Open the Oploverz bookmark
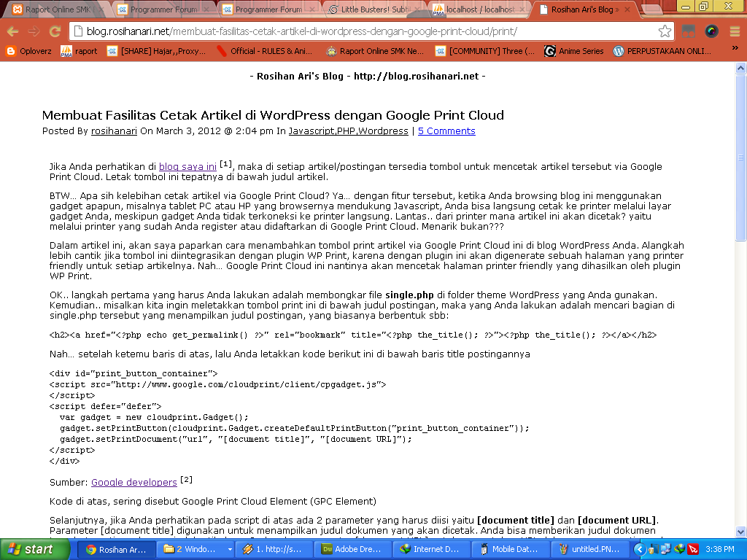The width and height of the screenshot is (747, 560). 29,51
